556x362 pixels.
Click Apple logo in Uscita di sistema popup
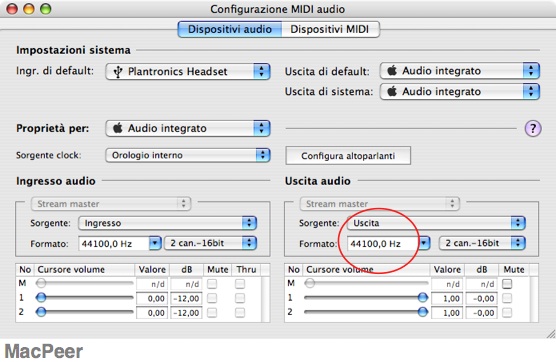[392, 91]
